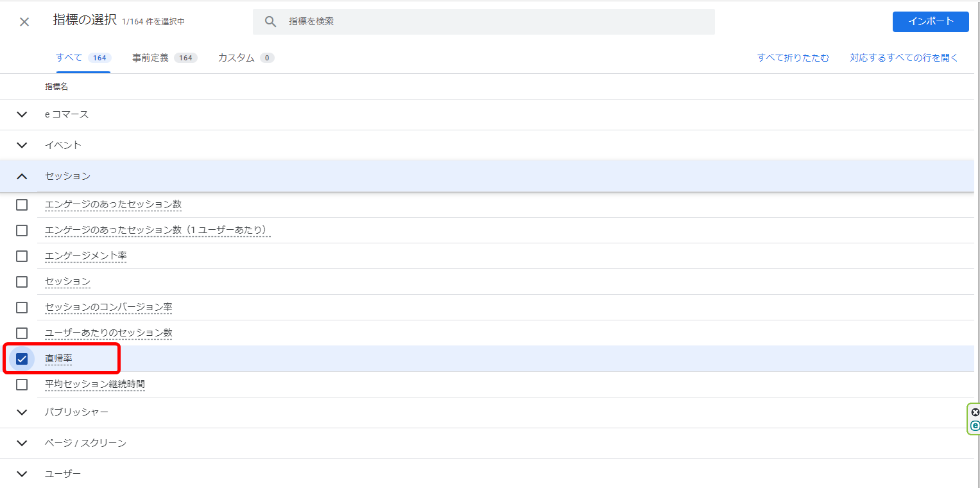Check セッションのコンバージョン率 checkbox
The height and width of the screenshot is (488, 980).
[22, 308]
